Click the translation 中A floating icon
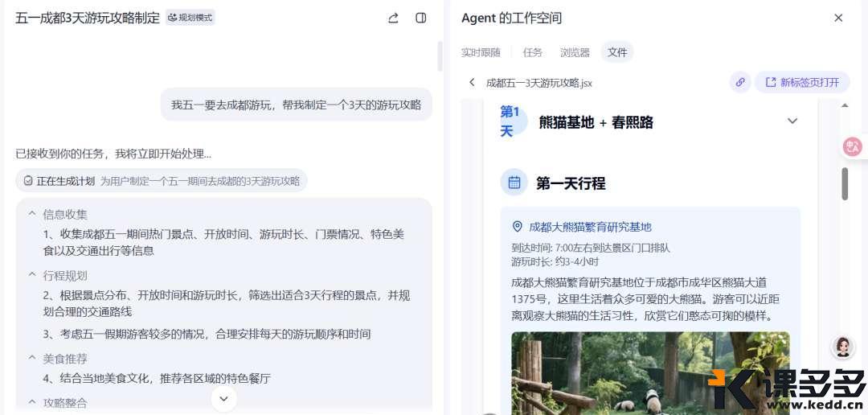 (852, 146)
